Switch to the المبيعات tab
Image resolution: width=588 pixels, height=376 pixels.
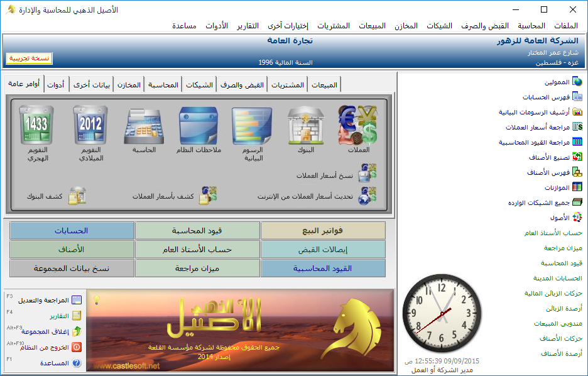[x=324, y=85]
